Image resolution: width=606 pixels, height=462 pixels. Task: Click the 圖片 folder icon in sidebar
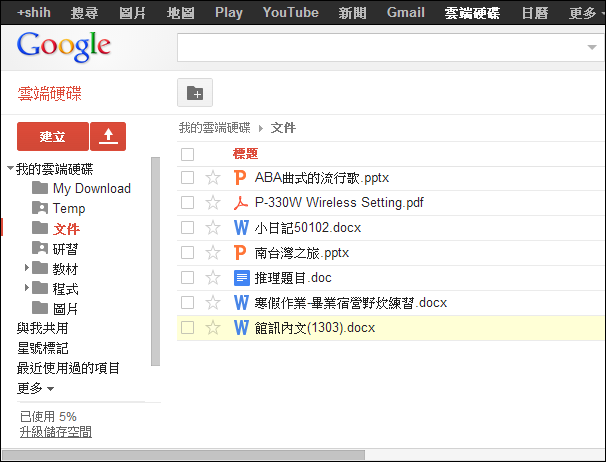click(40, 308)
